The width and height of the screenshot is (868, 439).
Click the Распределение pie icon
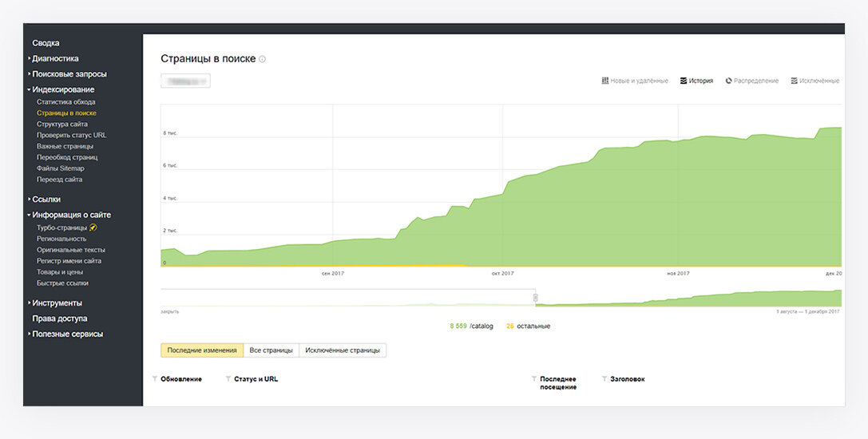tap(728, 81)
